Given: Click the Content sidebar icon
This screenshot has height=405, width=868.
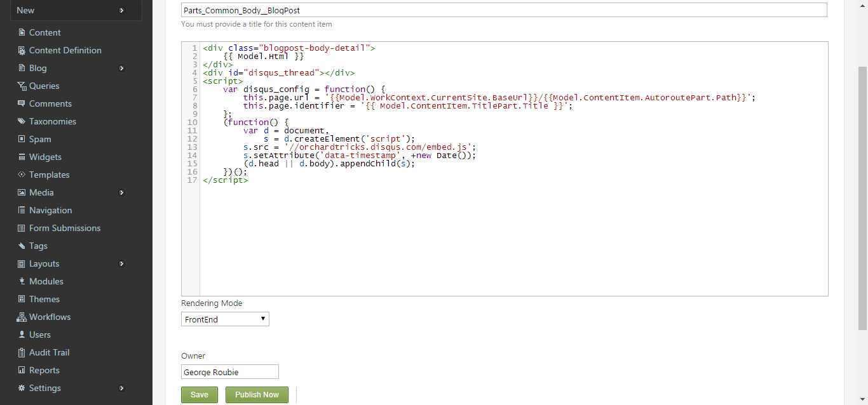Looking at the screenshot, I should pyautogui.click(x=22, y=32).
